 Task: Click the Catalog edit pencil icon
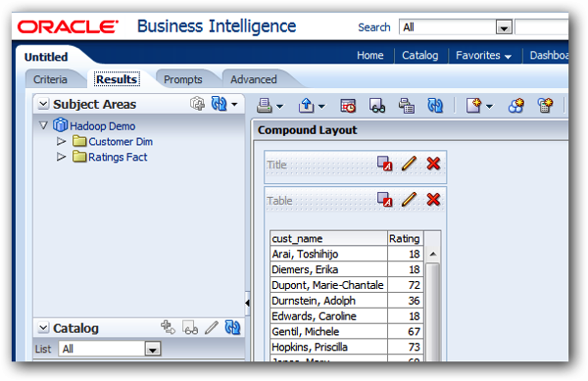pyautogui.click(x=212, y=327)
